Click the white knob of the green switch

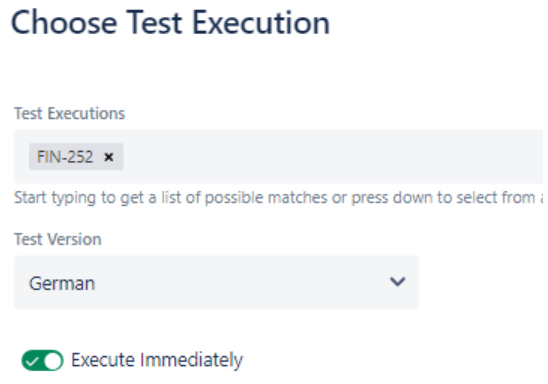(x=53, y=361)
